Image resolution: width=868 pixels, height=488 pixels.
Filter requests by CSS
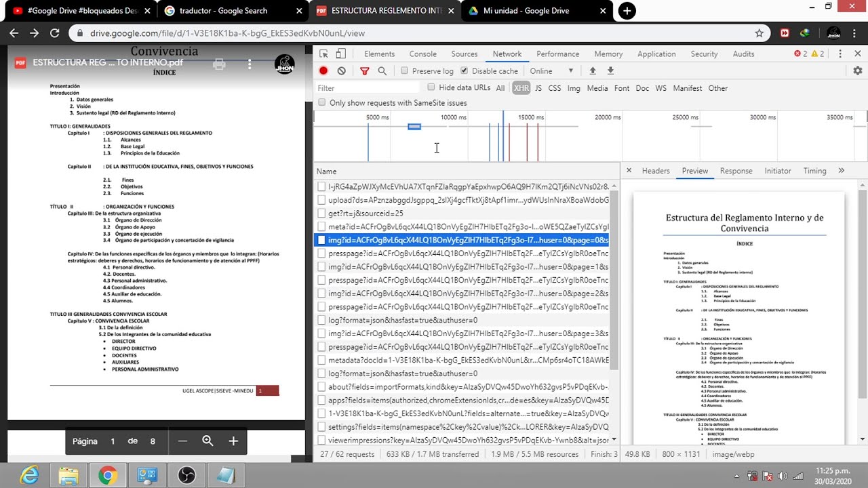point(555,88)
